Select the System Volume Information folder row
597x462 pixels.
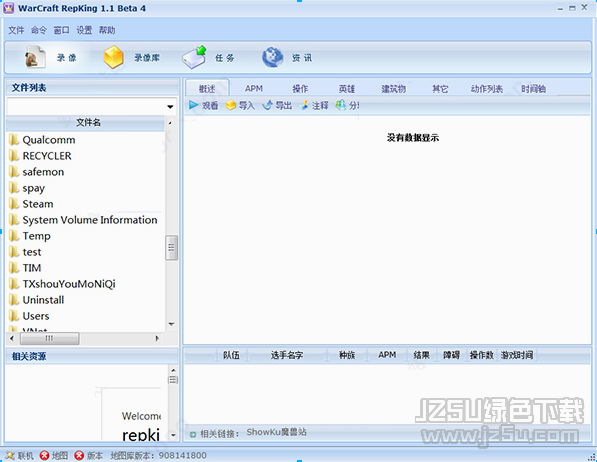86,220
